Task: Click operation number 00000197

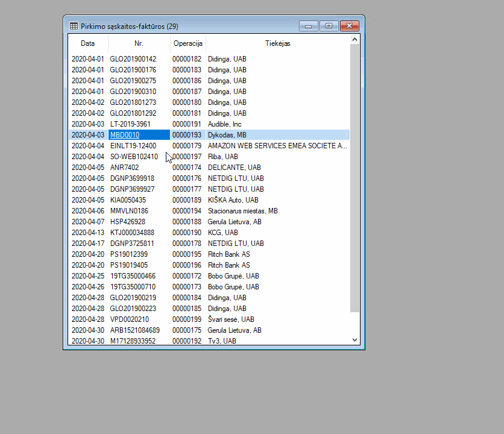Action: [187, 157]
